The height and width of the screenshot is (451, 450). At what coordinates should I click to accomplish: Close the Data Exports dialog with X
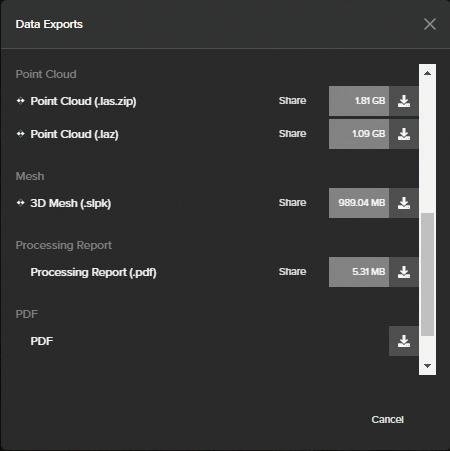tap(430, 24)
